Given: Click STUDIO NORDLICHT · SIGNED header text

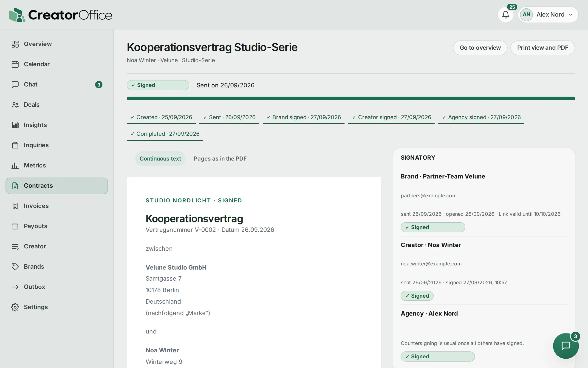Looking at the screenshot, I should pos(194,201).
